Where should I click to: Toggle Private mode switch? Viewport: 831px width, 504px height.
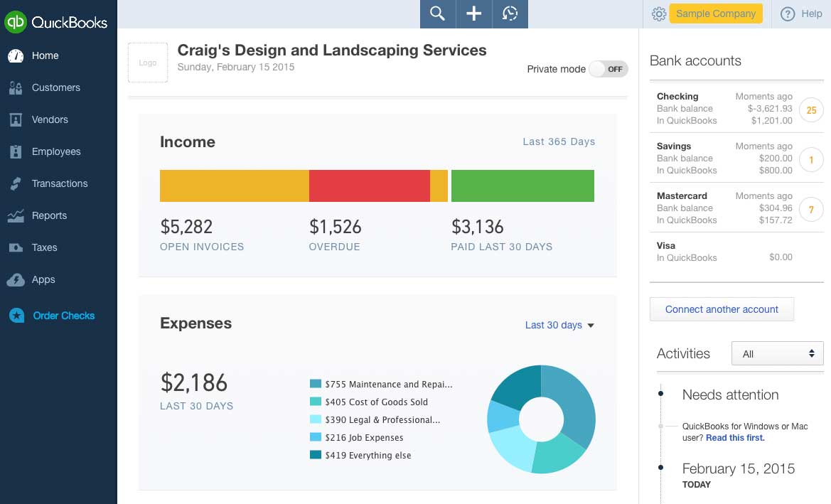pyautogui.click(x=608, y=69)
